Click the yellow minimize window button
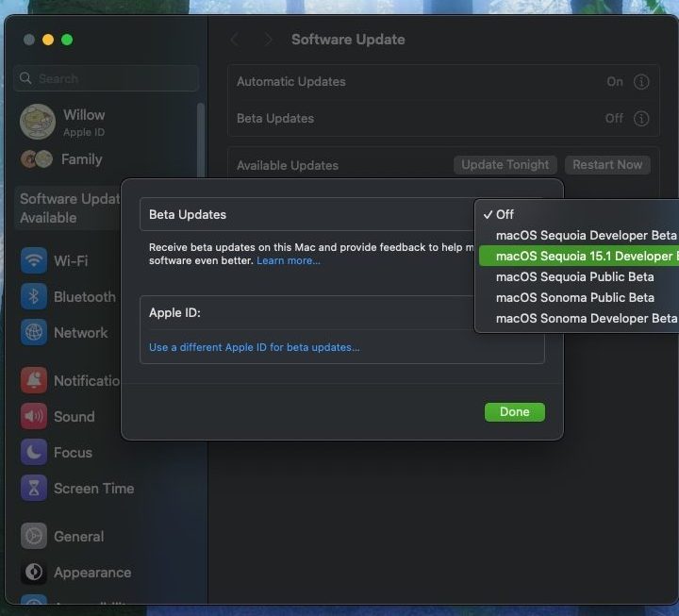 48,40
